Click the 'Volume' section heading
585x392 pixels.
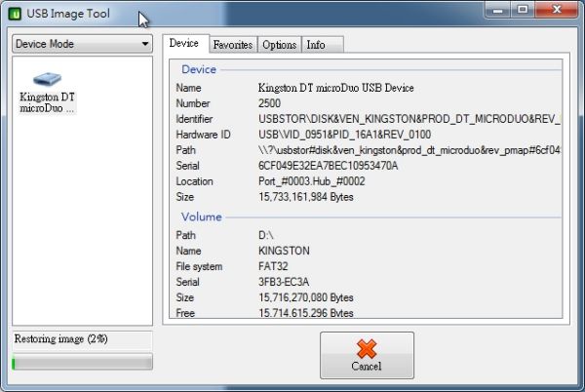click(x=202, y=216)
